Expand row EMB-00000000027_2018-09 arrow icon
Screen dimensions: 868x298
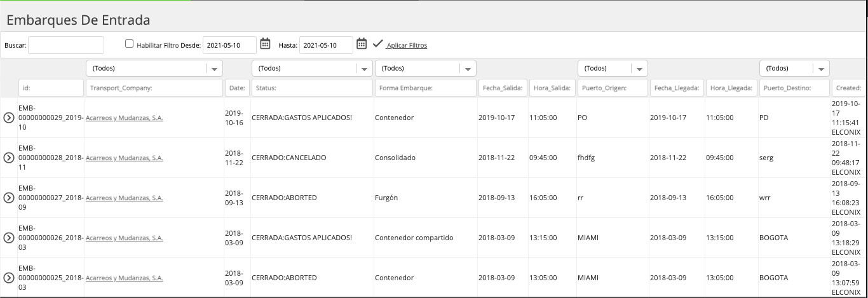pyautogui.click(x=9, y=198)
